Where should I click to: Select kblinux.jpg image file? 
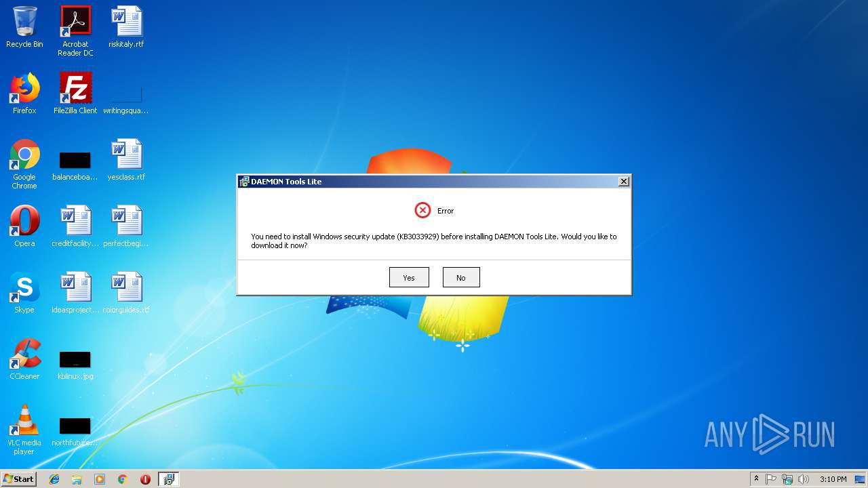tap(75, 365)
